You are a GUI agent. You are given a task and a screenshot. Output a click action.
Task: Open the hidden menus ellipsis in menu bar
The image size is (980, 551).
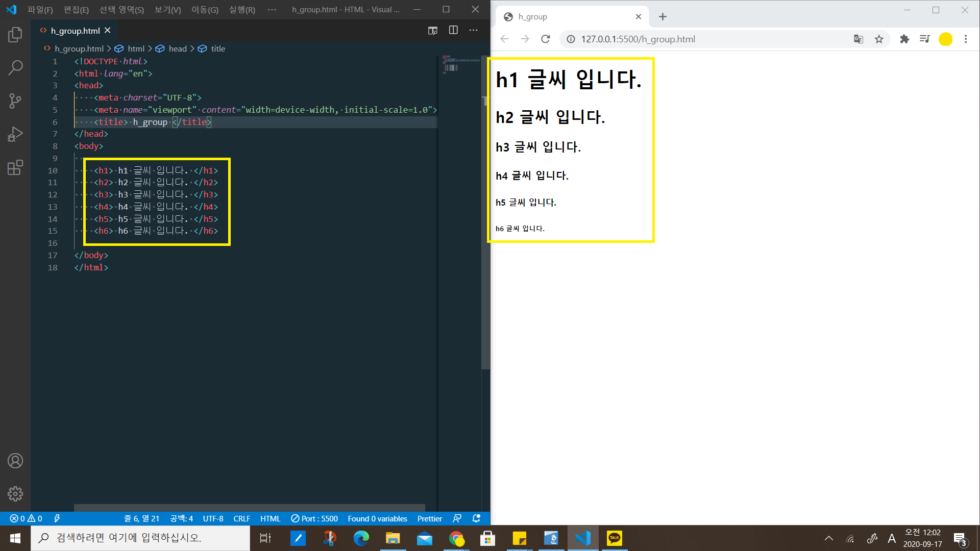[272, 10]
